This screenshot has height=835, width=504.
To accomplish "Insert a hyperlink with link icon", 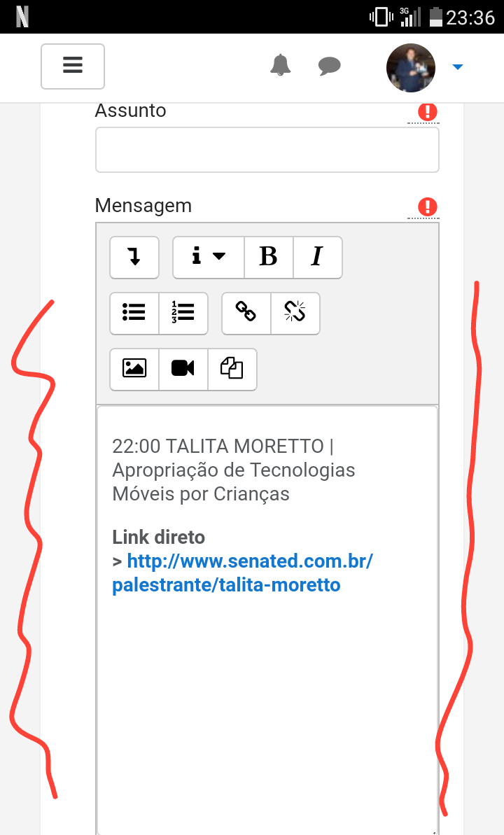I will click(x=246, y=313).
